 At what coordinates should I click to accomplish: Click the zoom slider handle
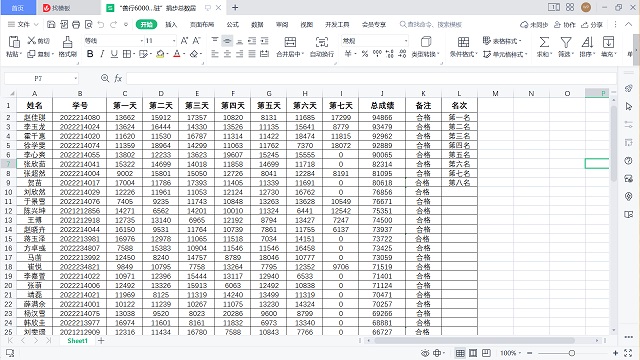tap(572, 353)
